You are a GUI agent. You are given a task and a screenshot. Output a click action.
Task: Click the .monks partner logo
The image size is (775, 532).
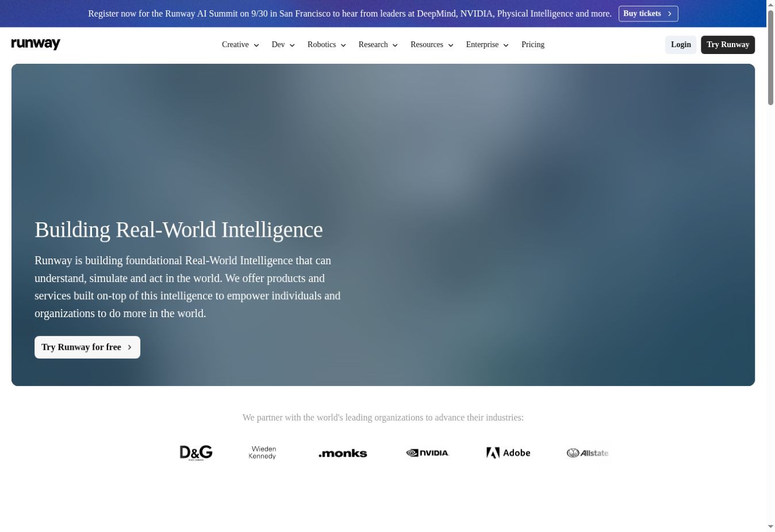coord(343,453)
